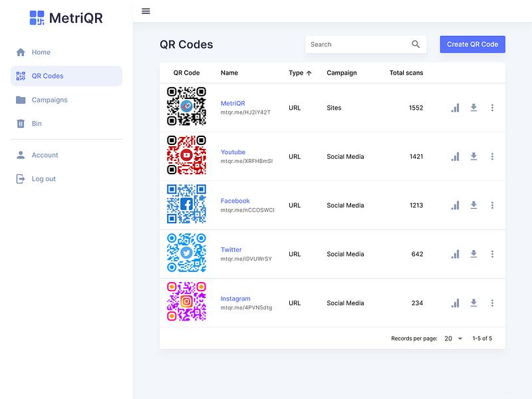Download the Twitter QR code
This screenshot has width=532, height=399.
click(x=473, y=254)
